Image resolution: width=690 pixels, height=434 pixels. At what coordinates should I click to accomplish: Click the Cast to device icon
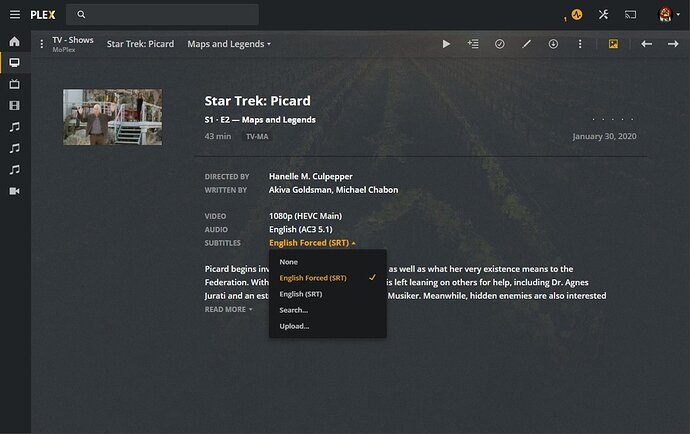631,15
